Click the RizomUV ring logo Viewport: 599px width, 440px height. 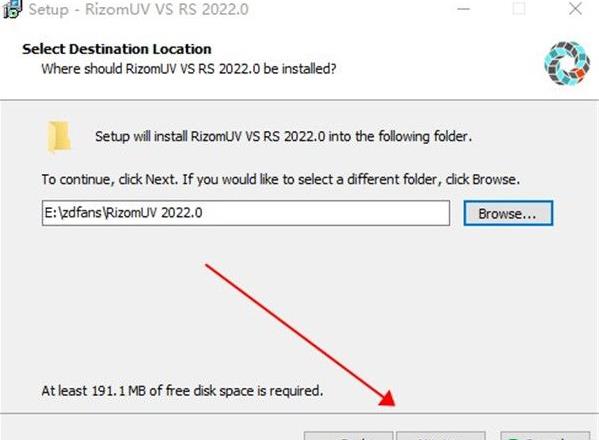click(x=567, y=63)
